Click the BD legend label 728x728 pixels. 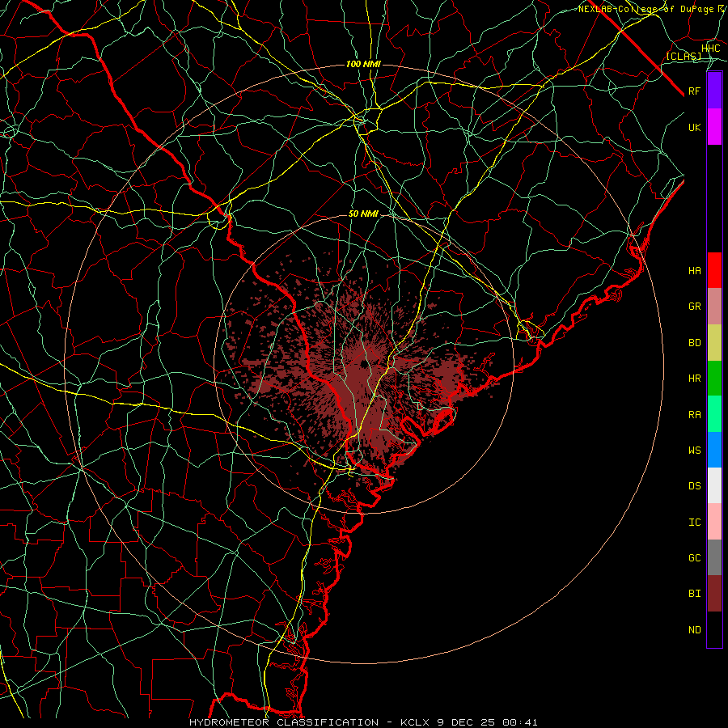(695, 343)
